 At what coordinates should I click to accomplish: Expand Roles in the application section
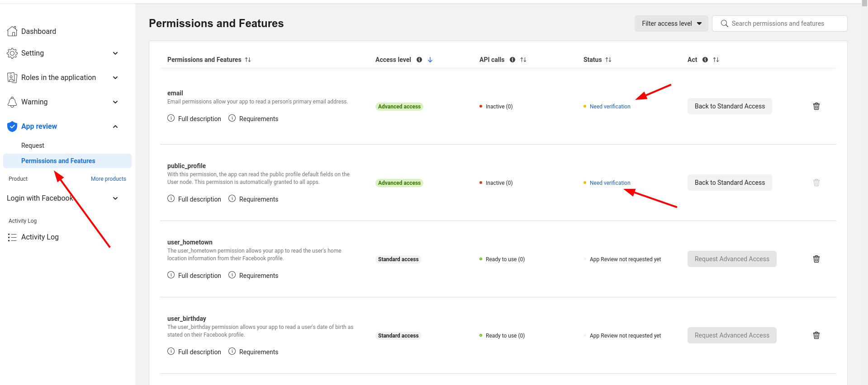tap(115, 78)
